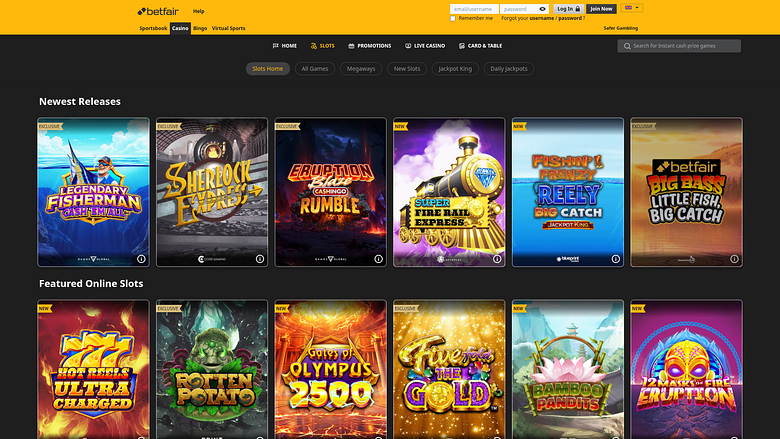Open 12 Masks of Fire Eruption game
The width and height of the screenshot is (780, 439).
pos(686,369)
